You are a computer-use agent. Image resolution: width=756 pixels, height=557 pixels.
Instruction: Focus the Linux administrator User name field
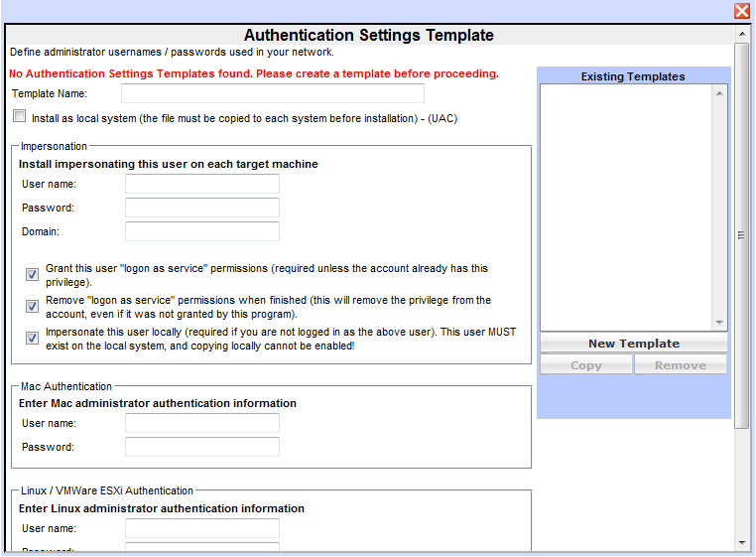coord(201,528)
